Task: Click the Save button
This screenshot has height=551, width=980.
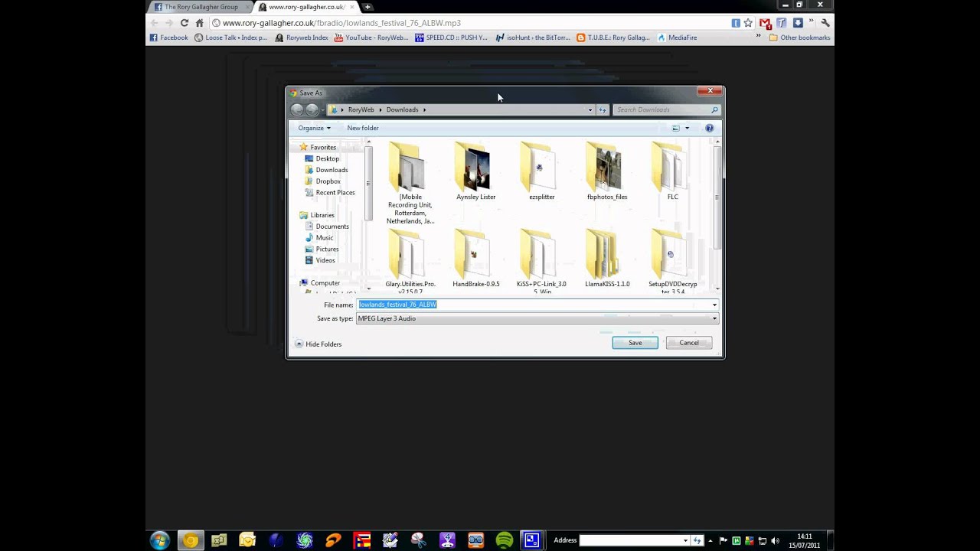Action: point(635,343)
